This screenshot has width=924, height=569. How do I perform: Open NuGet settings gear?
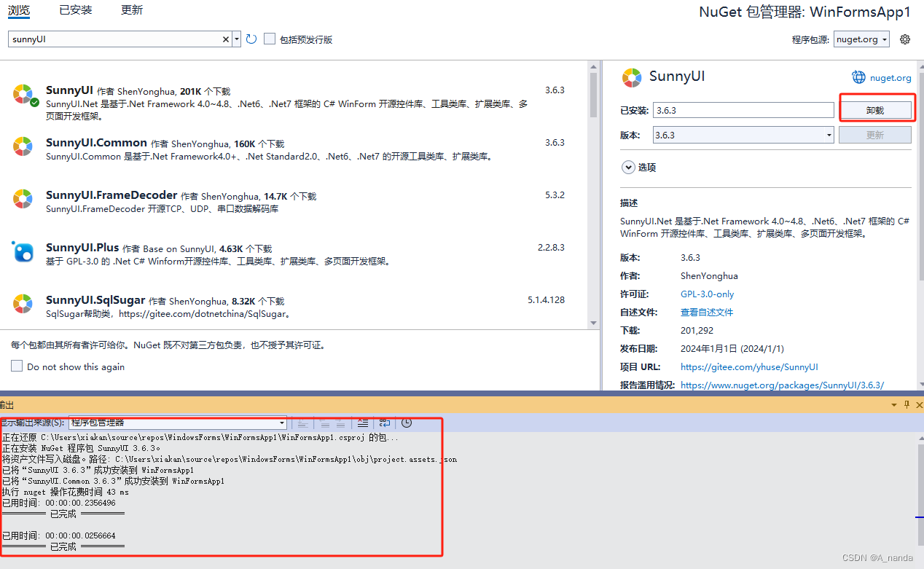[x=905, y=39]
